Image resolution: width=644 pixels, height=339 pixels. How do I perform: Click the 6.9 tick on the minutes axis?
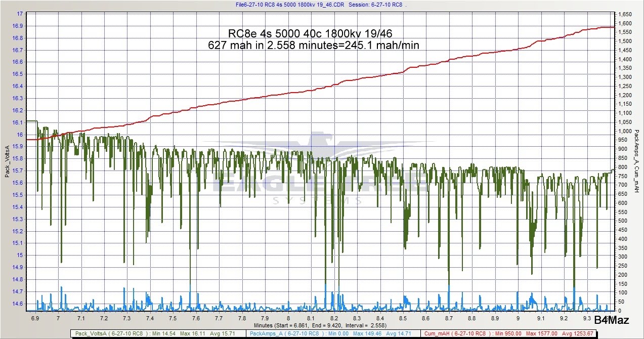click(35, 318)
